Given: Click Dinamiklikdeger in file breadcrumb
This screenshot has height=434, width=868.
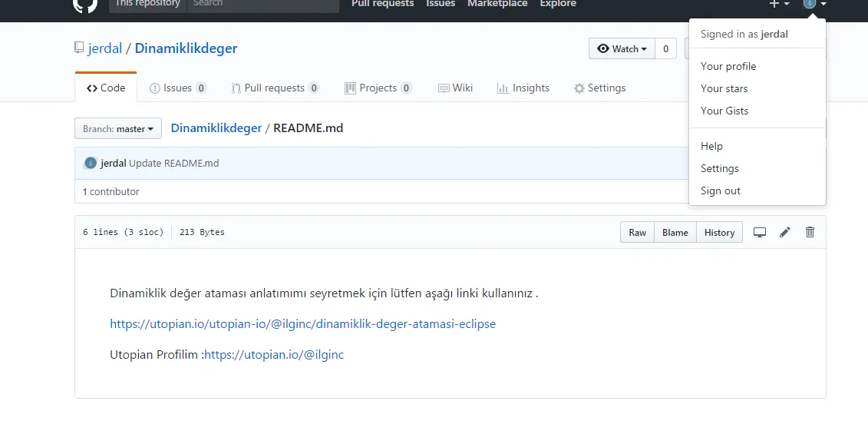Looking at the screenshot, I should (x=216, y=128).
